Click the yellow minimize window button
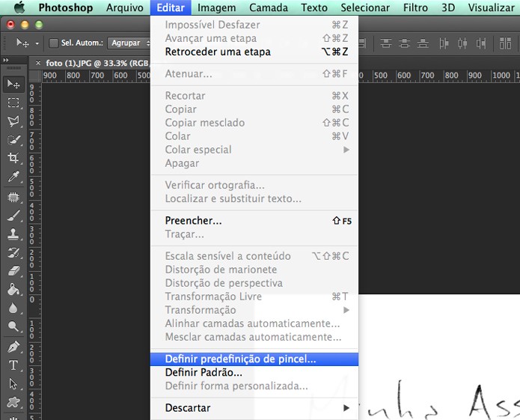 tap(25, 25)
